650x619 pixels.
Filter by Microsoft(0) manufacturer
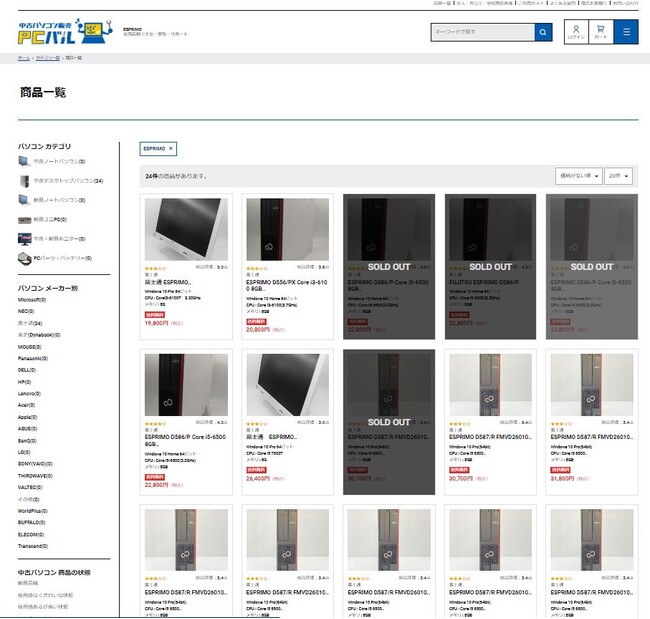[32, 299]
